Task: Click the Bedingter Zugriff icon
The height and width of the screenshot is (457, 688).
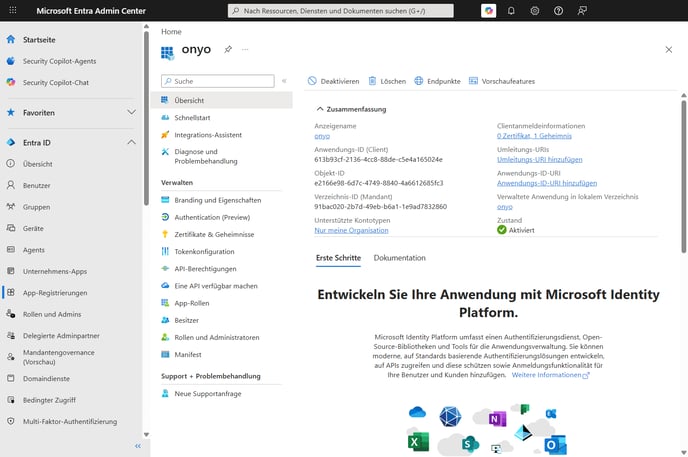Action: tap(11, 400)
